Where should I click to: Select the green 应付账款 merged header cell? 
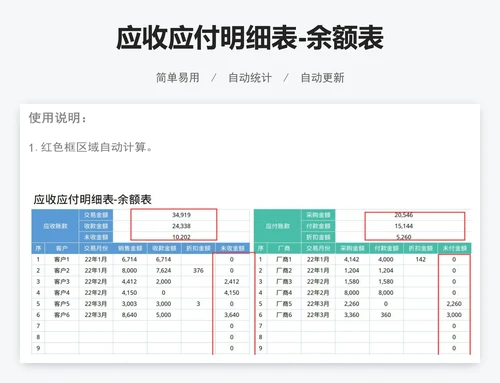pos(277,226)
